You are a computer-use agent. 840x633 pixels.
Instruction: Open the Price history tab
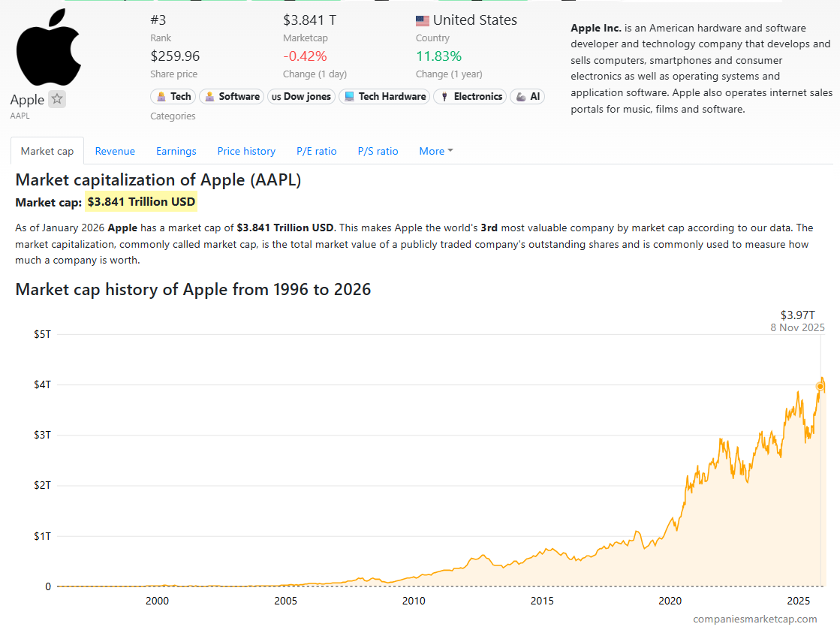click(x=246, y=151)
